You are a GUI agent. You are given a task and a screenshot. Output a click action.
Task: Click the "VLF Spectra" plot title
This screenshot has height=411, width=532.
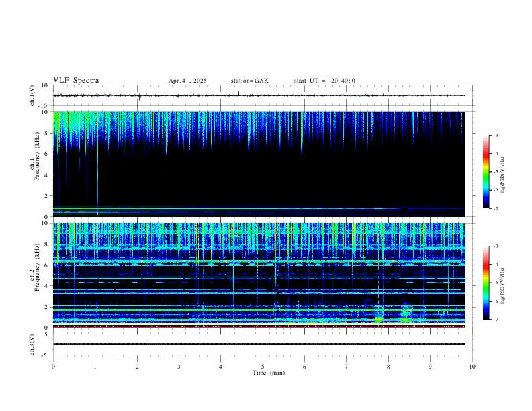(76, 81)
